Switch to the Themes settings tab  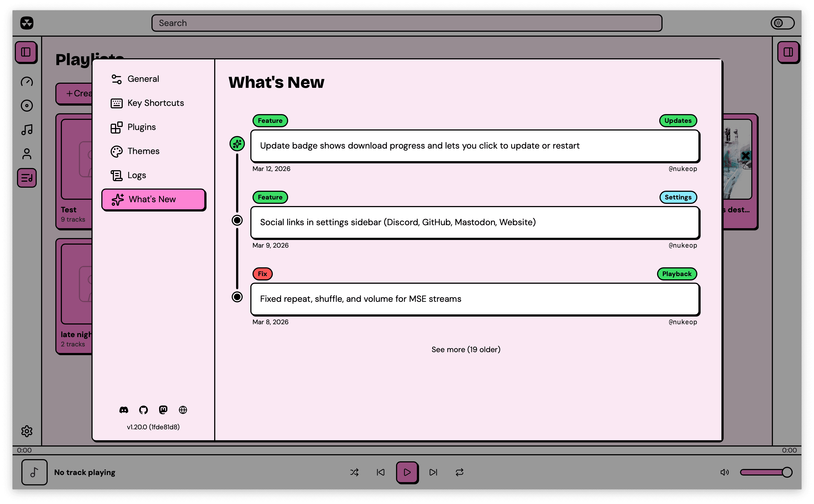point(144,151)
